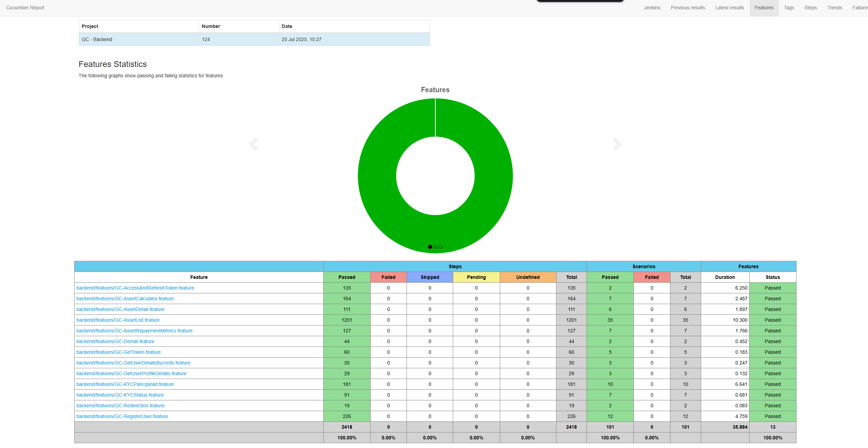Click the Cucumber Report home link

25,8
